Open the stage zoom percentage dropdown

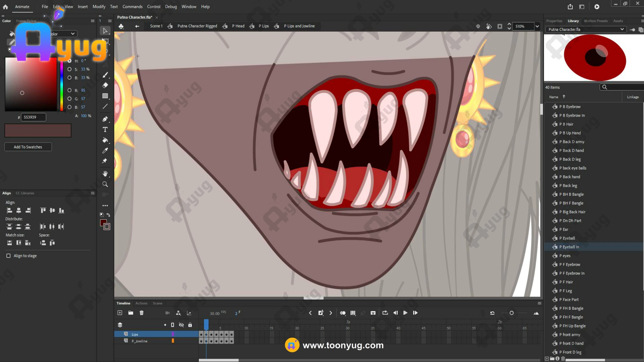pyautogui.click(x=537, y=26)
